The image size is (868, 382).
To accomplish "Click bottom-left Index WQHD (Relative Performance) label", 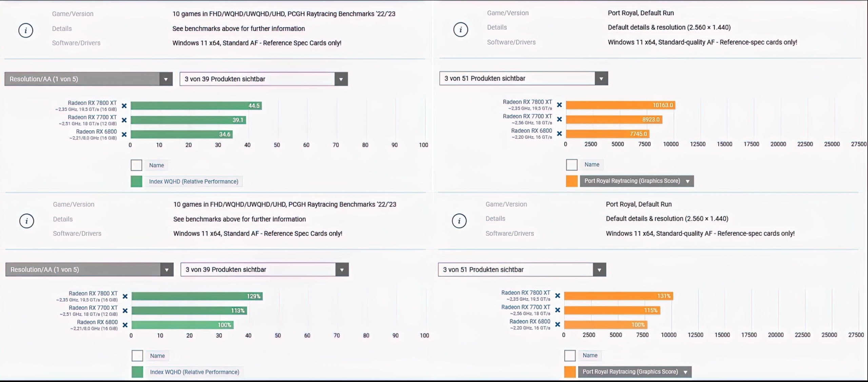I will [195, 372].
